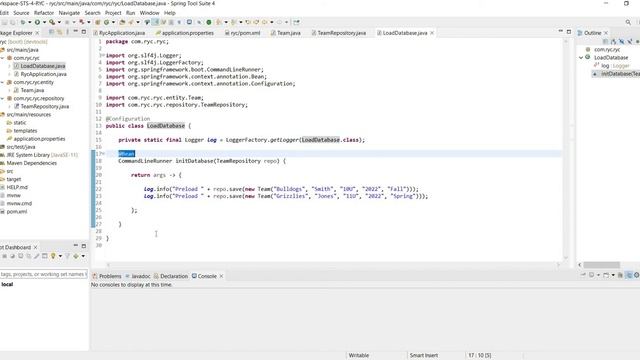Click the green Run toolbar icon

point(37,22)
